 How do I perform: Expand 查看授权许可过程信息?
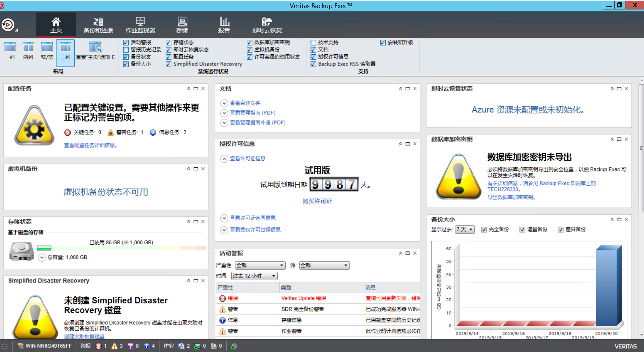point(224,230)
